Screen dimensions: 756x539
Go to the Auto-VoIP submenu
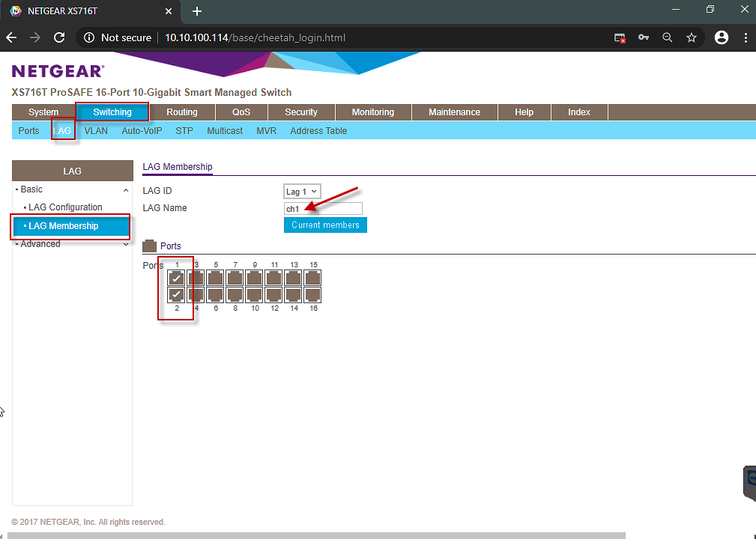(x=142, y=131)
